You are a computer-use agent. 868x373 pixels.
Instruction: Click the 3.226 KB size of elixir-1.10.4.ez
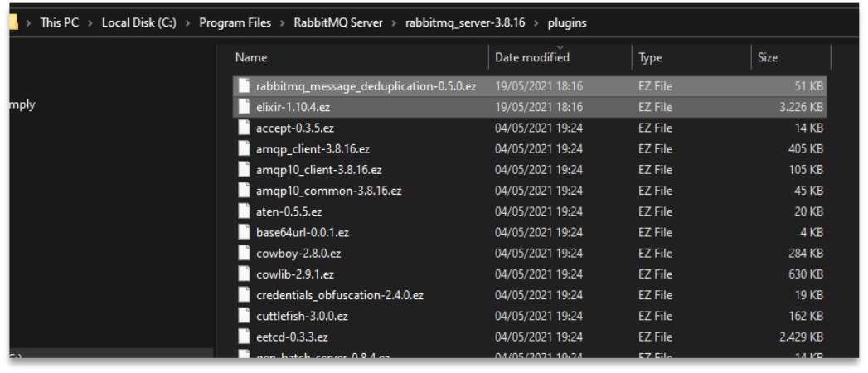tap(801, 108)
